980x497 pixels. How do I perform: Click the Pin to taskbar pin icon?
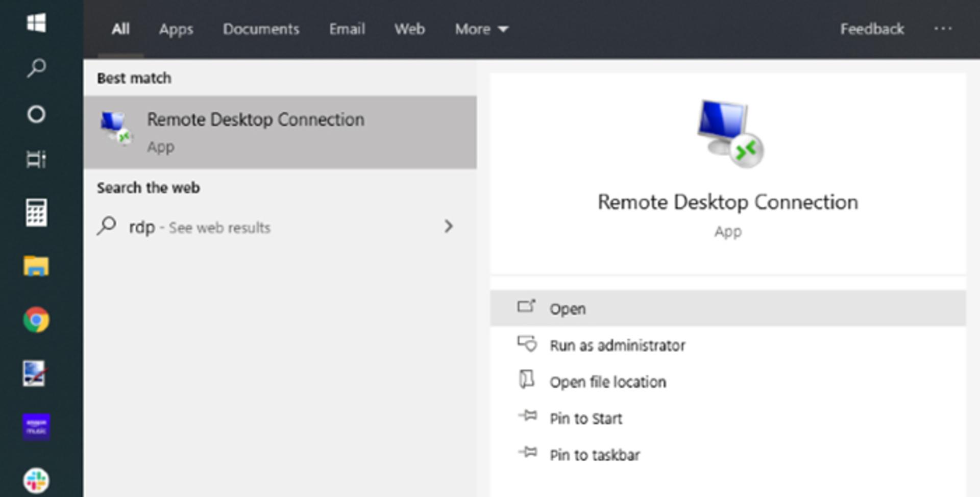528,452
